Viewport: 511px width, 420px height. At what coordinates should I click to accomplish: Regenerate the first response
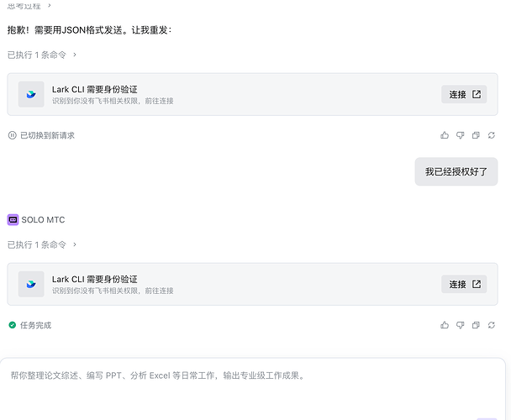(x=492, y=135)
